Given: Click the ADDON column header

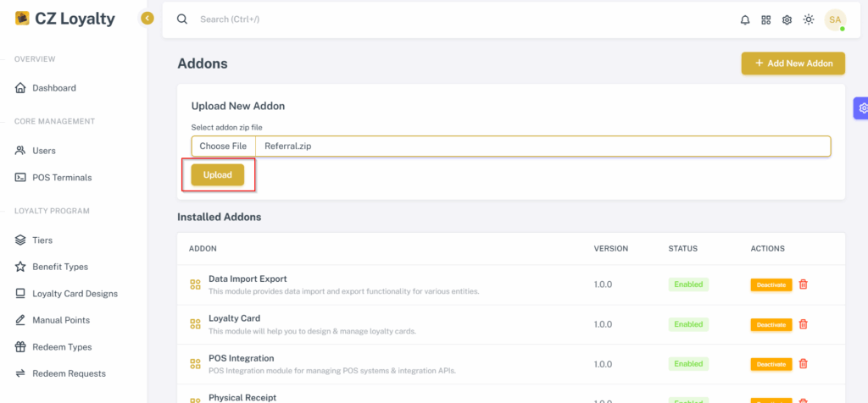Looking at the screenshot, I should tap(203, 249).
